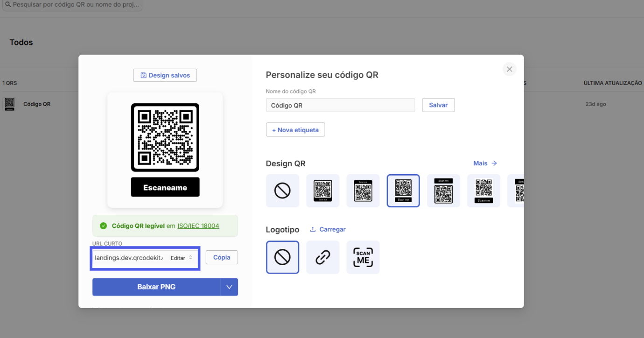Click the Nome do código QR input field
The height and width of the screenshot is (338, 644).
coord(340,105)
